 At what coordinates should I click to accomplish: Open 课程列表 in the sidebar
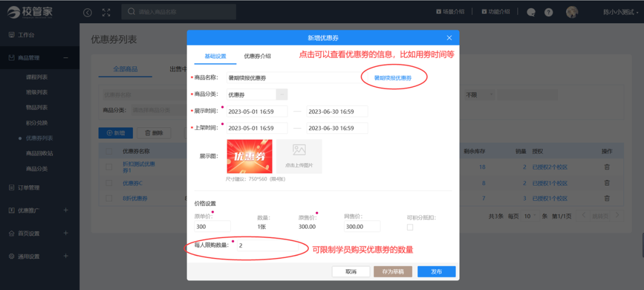pyautogui.click(x=37, y=77)
